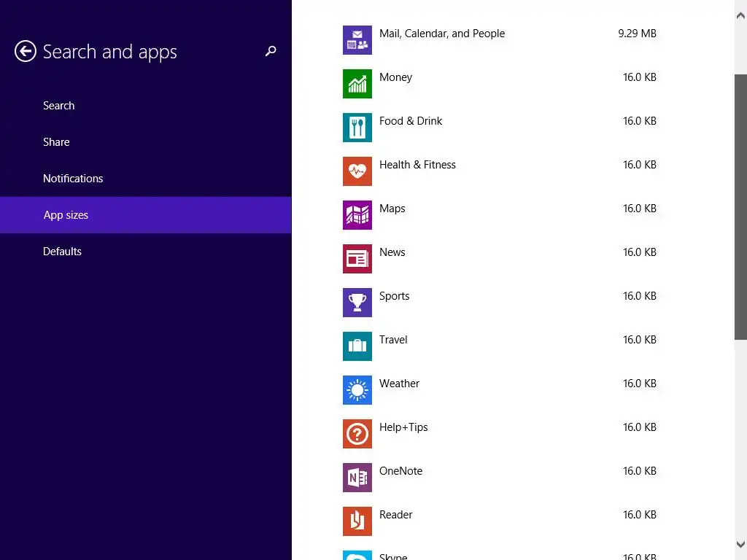Screen dimensions: 747x560
Task: Select the Mail, Calendar, and People app icon
Action: click(x=357, y=40)
